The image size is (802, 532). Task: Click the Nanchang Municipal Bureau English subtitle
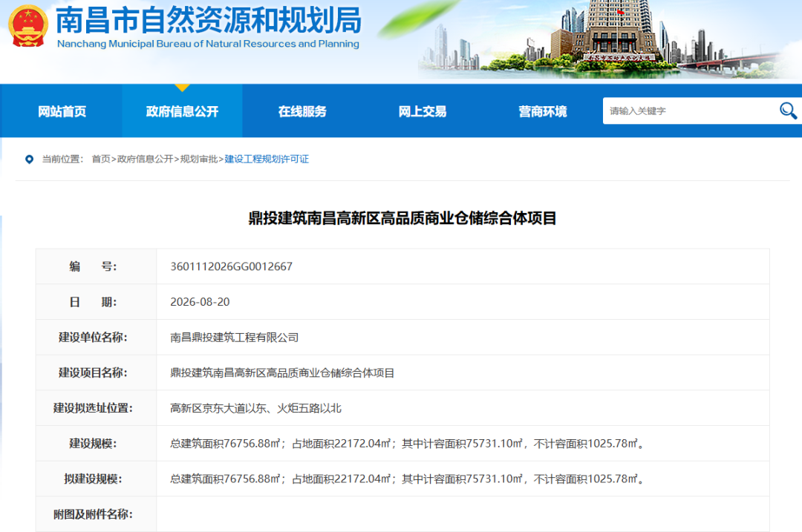(208, 44)
